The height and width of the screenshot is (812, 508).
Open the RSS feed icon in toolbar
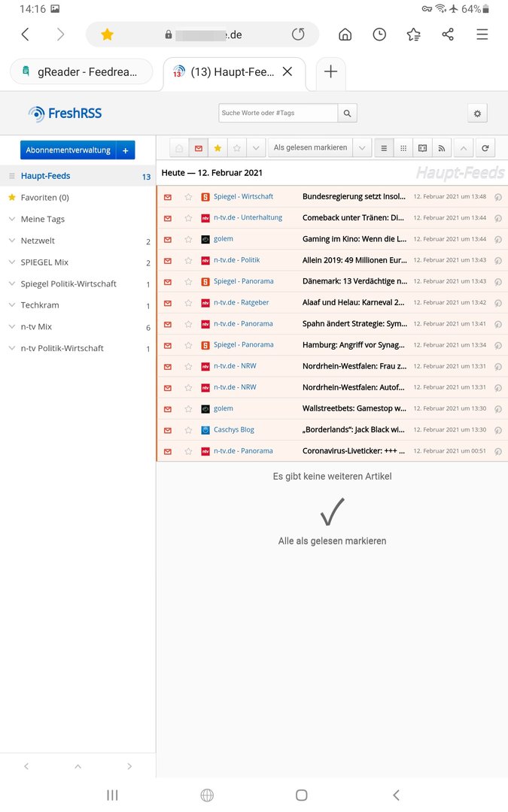(442, 148)
